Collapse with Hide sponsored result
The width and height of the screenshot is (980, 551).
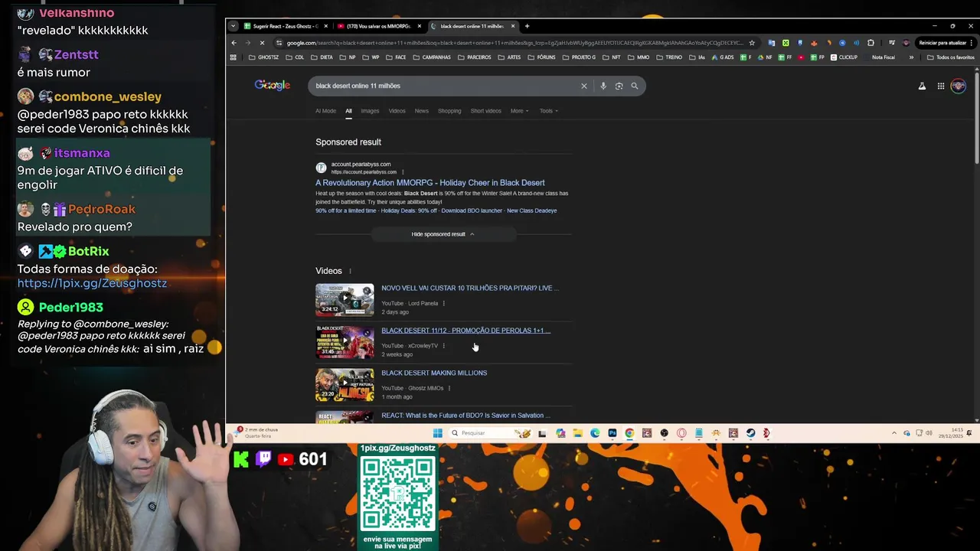(443, 234)
